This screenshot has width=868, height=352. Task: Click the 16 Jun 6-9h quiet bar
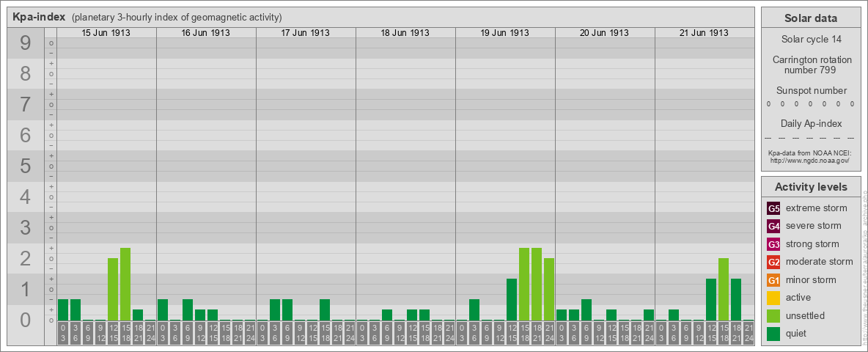(188, 310)
